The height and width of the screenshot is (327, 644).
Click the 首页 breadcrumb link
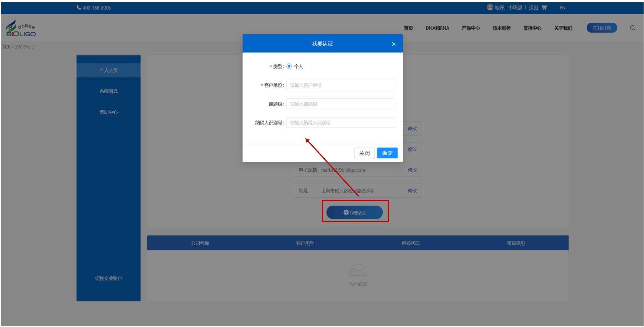7,47
